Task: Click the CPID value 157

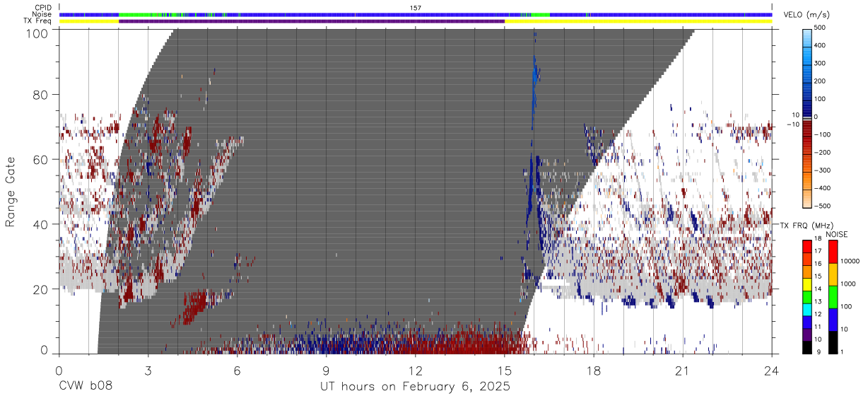Action: coord(416,8)
